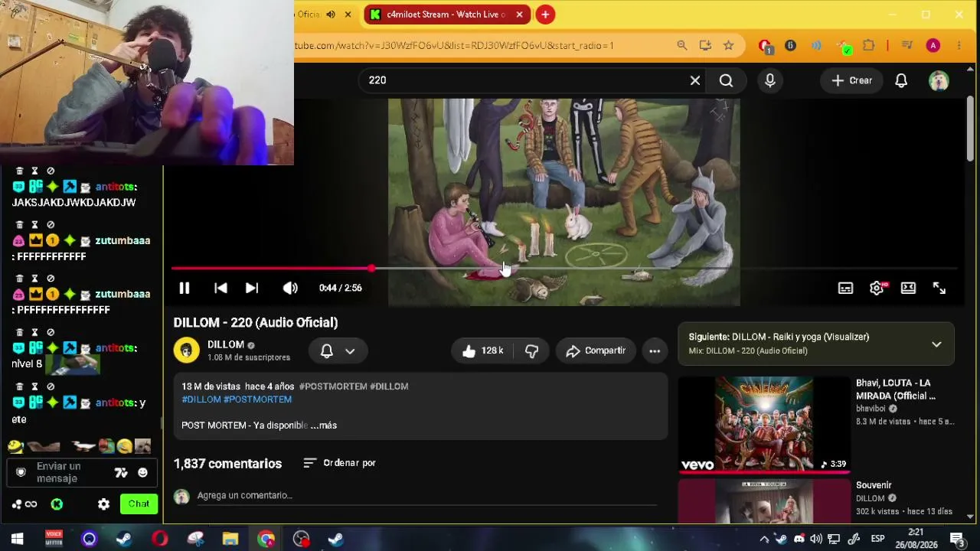This screenshot has width=980, height=551.
Task: Close the YouTube audio tab
Action: pyautogui.click(x=348, y=15)
